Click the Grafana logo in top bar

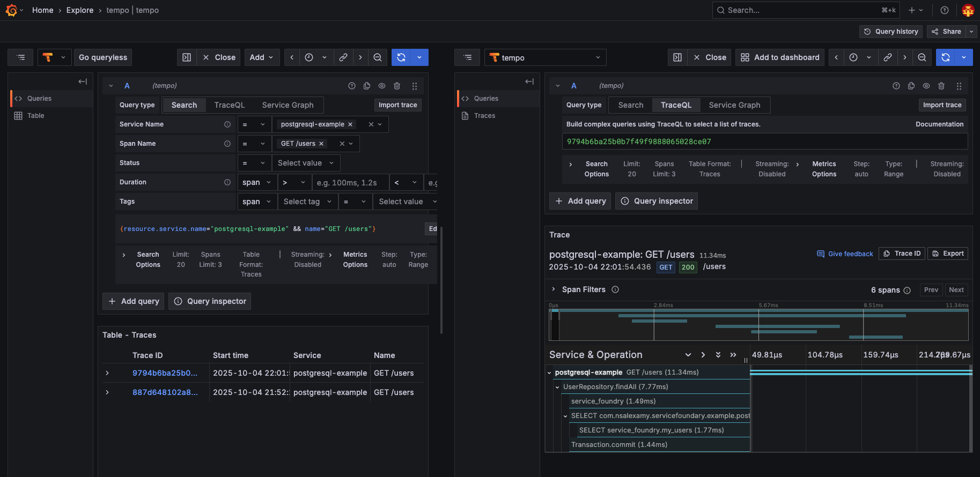click(11, 10)
